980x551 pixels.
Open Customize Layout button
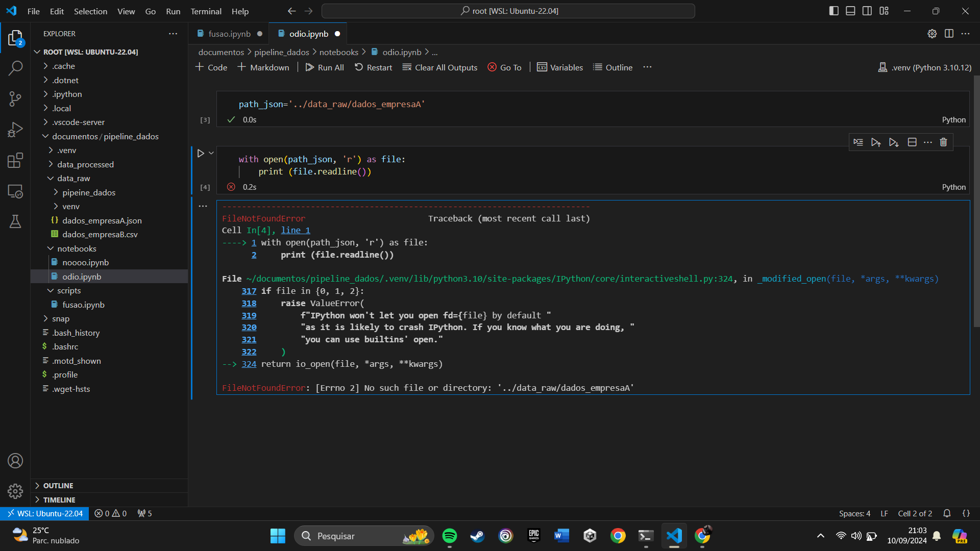tap(884, 11)
